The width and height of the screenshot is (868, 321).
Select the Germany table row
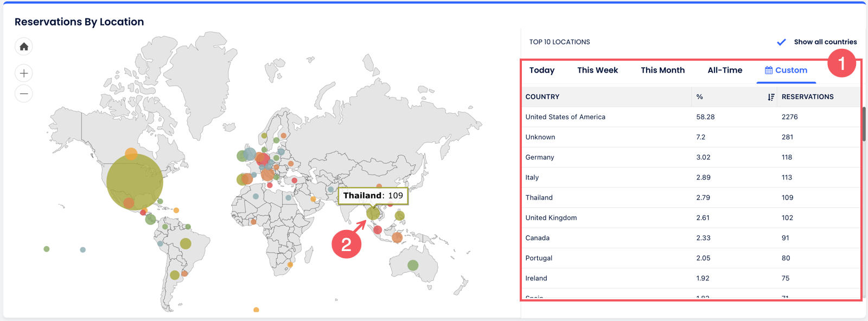[540, 157]
